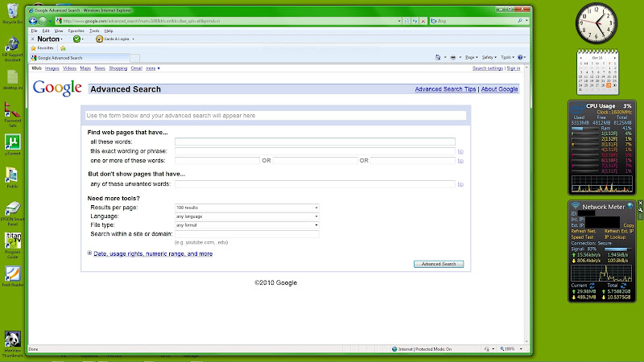Select the Titan TV Program Guide icon
Screen dimensions: 644x362
click(x=12, y=245)
